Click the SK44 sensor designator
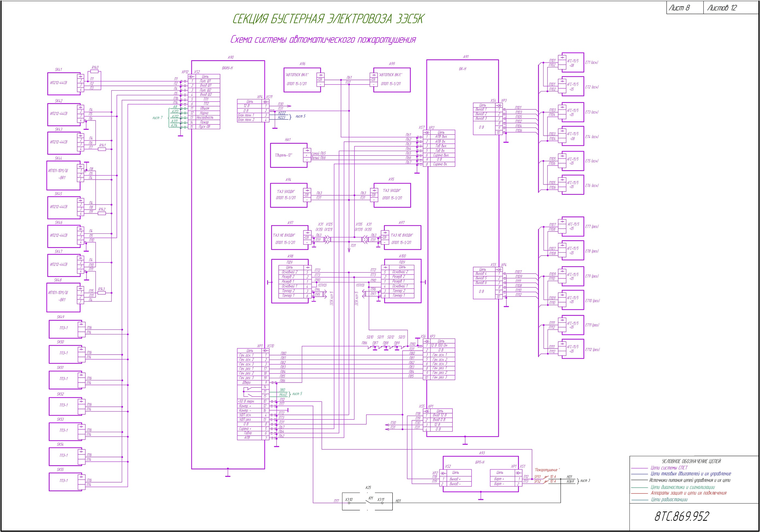 pyautogui.click(x=58, y=158)
